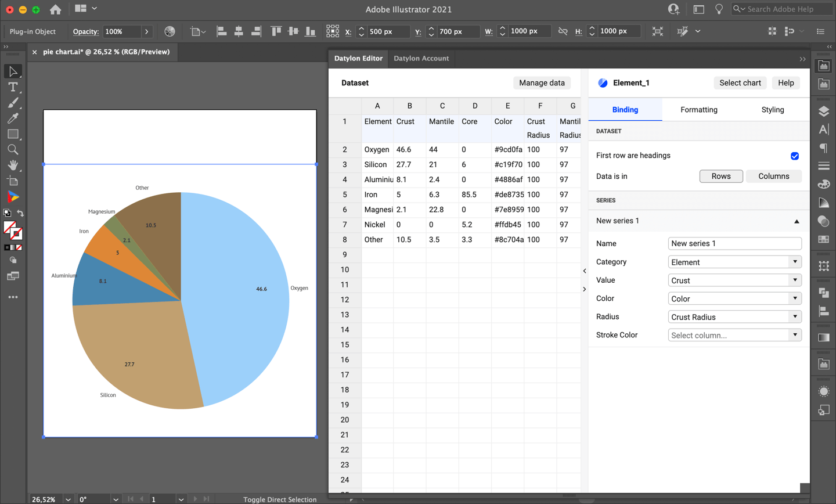Collapse the New series 1 section
The height and width of the screenshot is (504, 836).
pyautogui.click(x=797, y=221)
